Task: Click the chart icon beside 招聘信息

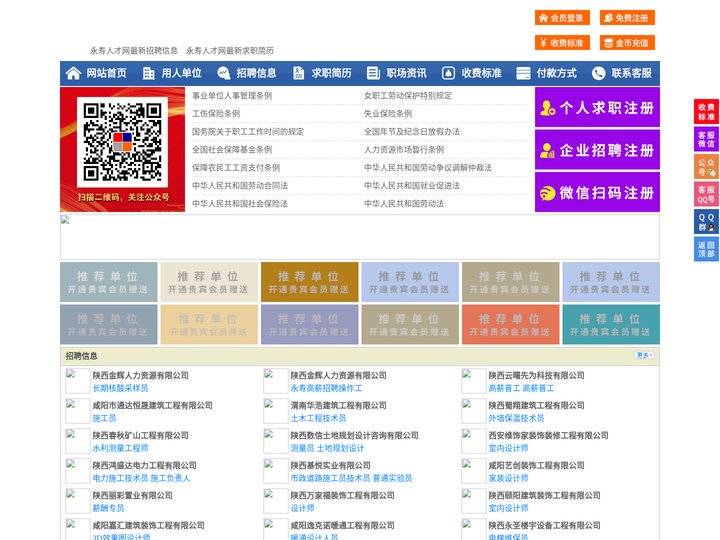Action: coord(224,73)
